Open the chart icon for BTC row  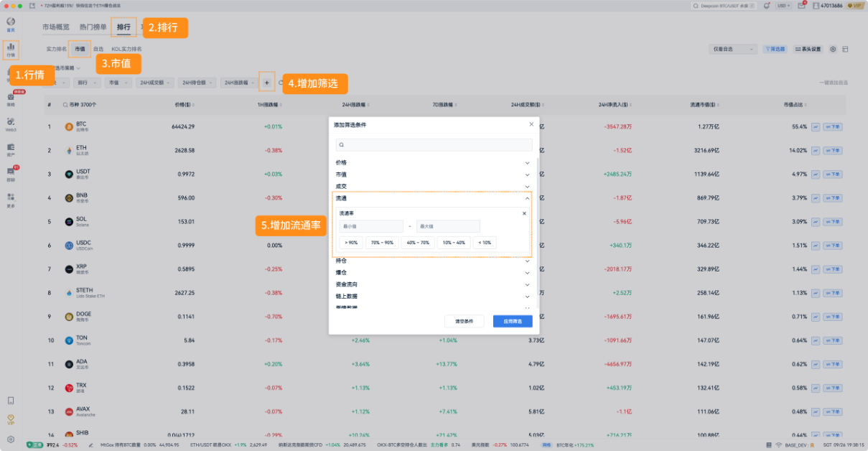point(816,126)
